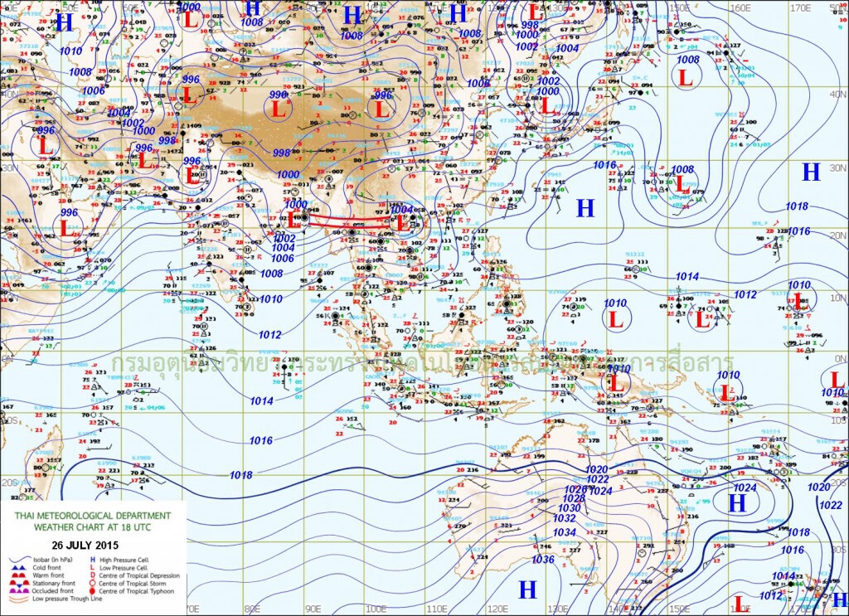Screen dimensions: 849x616
Task: Click the 170E longitude label at the top
Action: point(800,8)
